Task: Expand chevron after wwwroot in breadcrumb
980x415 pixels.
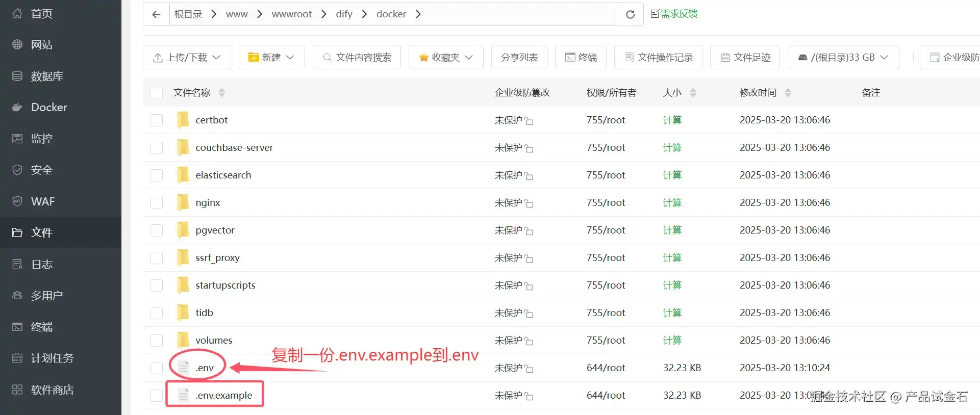Action: click(323, 14)
